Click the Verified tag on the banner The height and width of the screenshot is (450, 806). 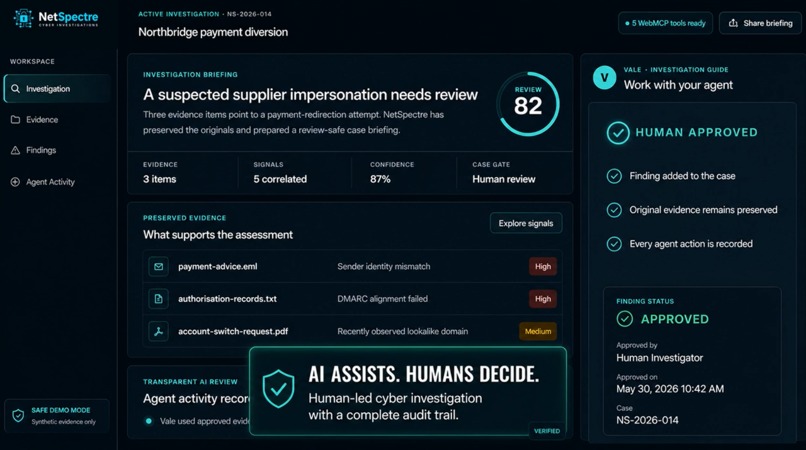click(x=547, y=431)
